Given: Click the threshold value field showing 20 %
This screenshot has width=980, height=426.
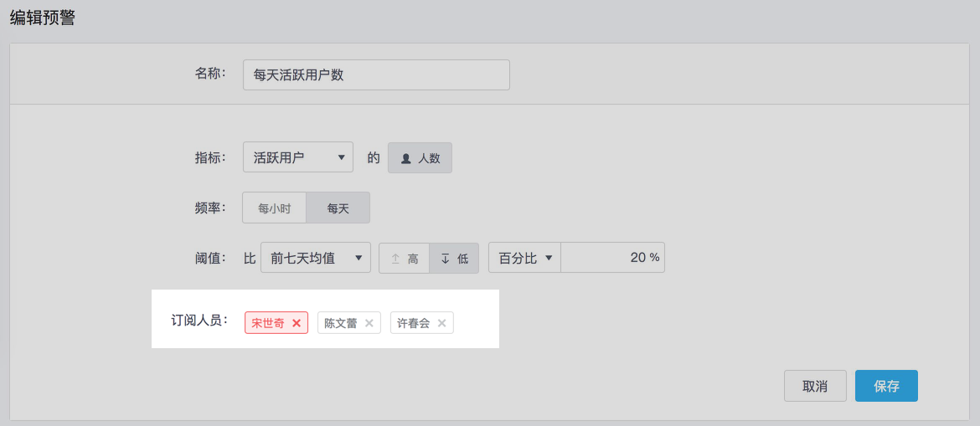Looking at the screenshot, I should click(x=612, y=258).
